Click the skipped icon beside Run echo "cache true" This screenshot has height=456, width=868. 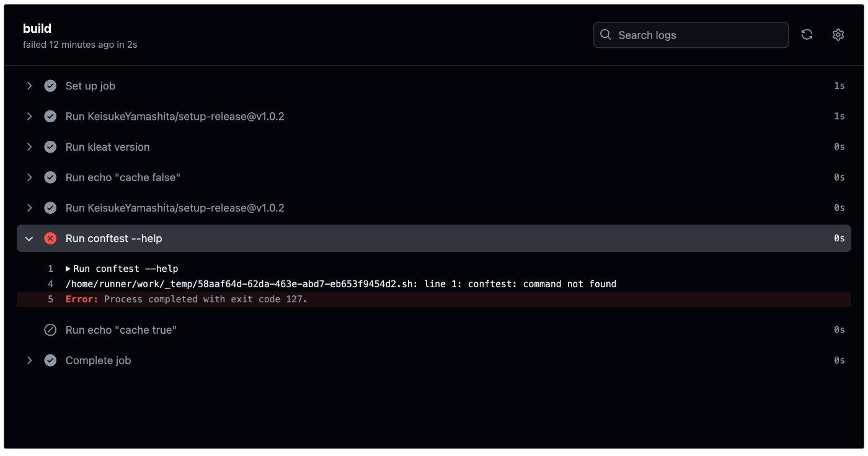point(50,329)
